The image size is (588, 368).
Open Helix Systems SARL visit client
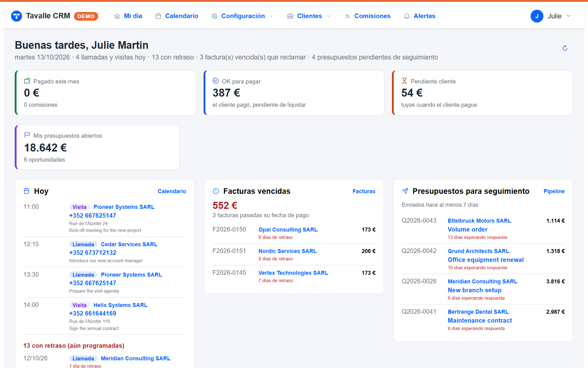[120, 305]
